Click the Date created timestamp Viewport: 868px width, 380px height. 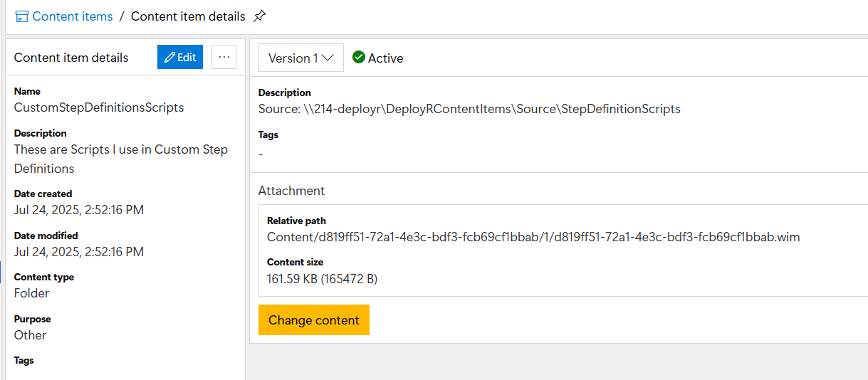click(x=79, y=210)
